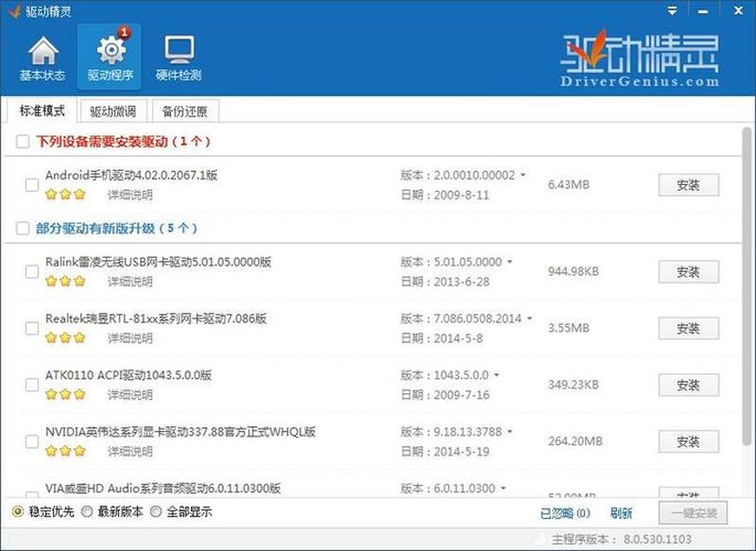Open the 已忽略 (0) link
This screenshot has height=551, width=756.
pos(565,513)
